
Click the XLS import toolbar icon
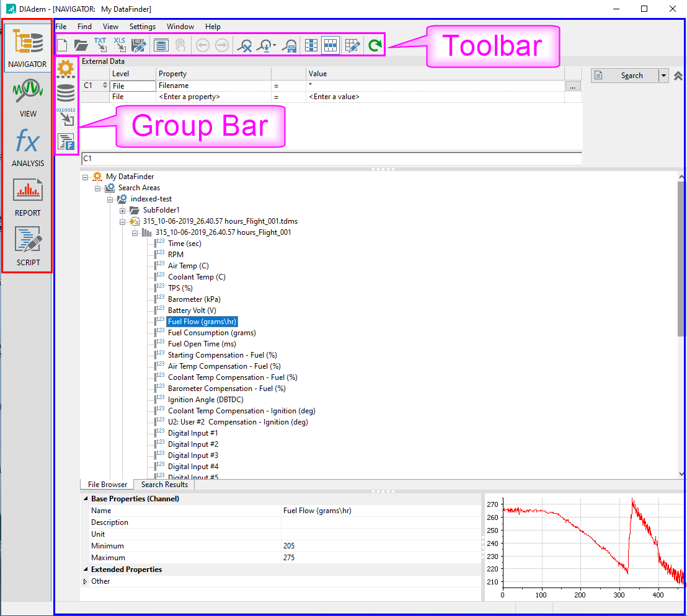(x=120, y=45)
